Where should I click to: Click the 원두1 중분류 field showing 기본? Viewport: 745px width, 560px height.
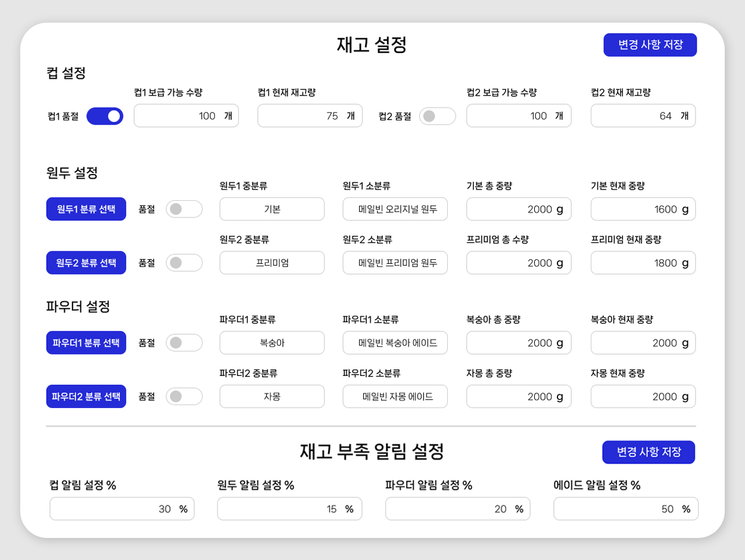pos(272,209)
